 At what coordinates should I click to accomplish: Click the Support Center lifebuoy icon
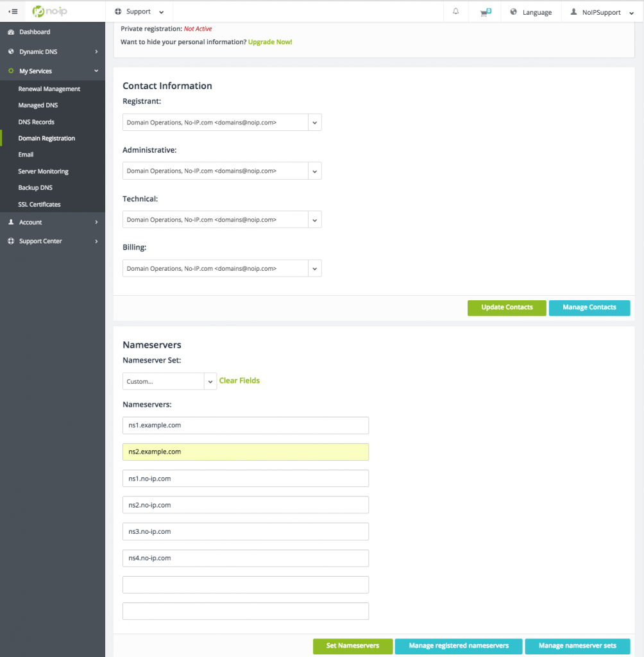pos(12,241)
